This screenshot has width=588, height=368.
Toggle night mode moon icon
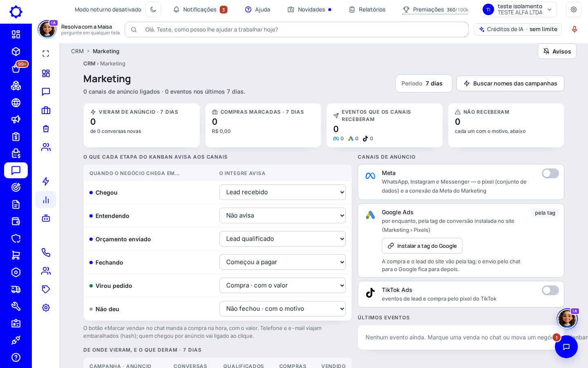(153, 9)
